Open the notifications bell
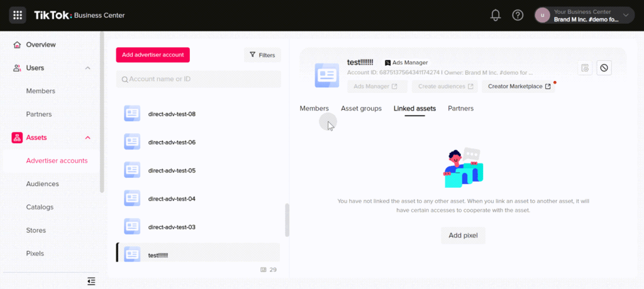This screenshot has width=644, height=289. [x=496, y=15]
